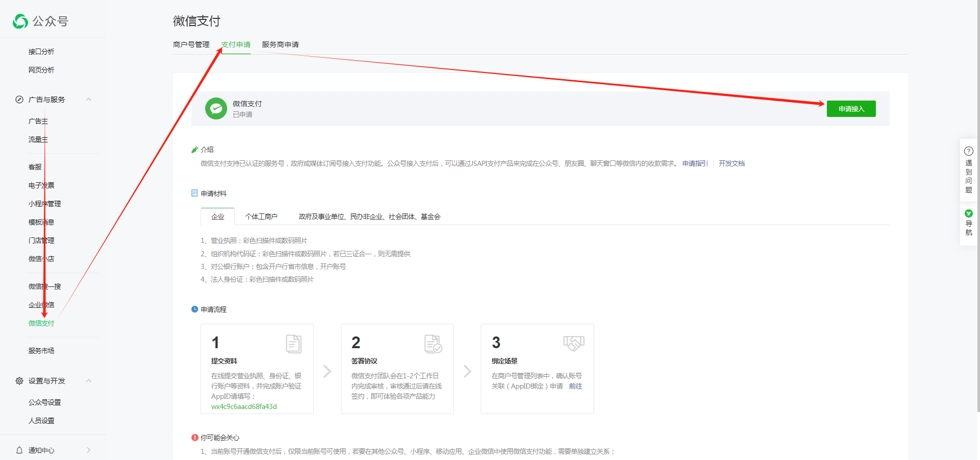Select the 支付申请 tab
The height and width of the screenshot is (460, 980).
236,44
